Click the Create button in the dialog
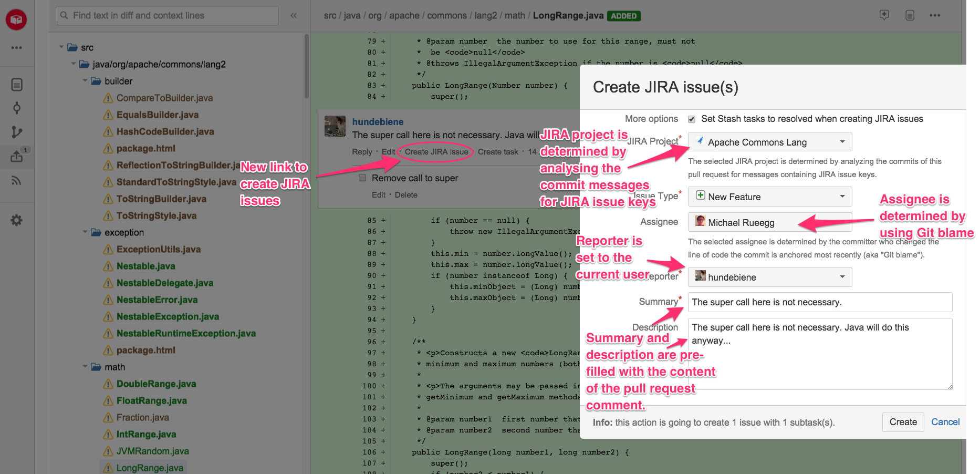Screen dimensions: 980x474 click(x=903, y=422)
